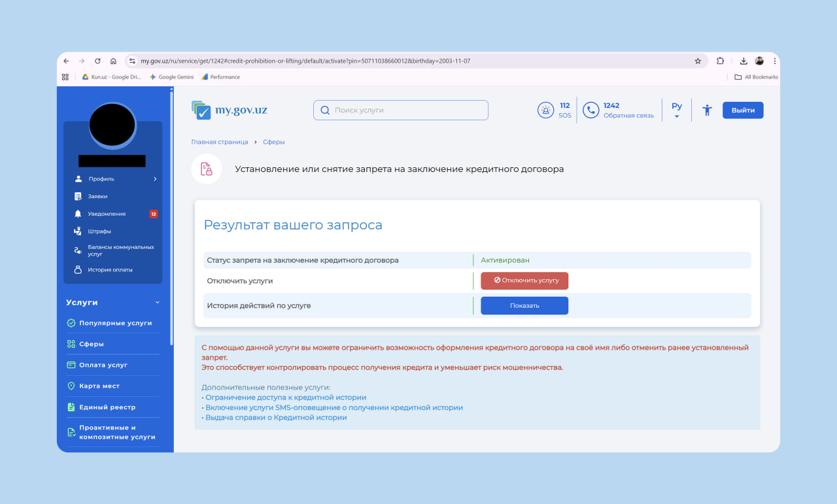Image resolution: width=837 pixels, height=504 pixels.
Task: Click the my.gov.uz logo
Action: click(230, 110)
